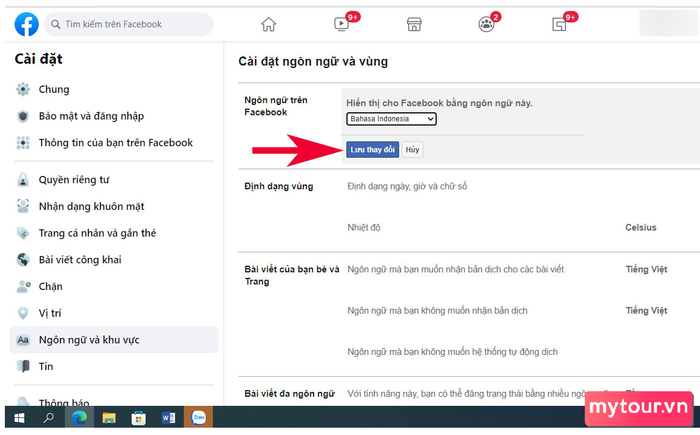The image size is (700, 435).
Task: Open Microsoft Store from taskbar
Action: coord(138,418)
